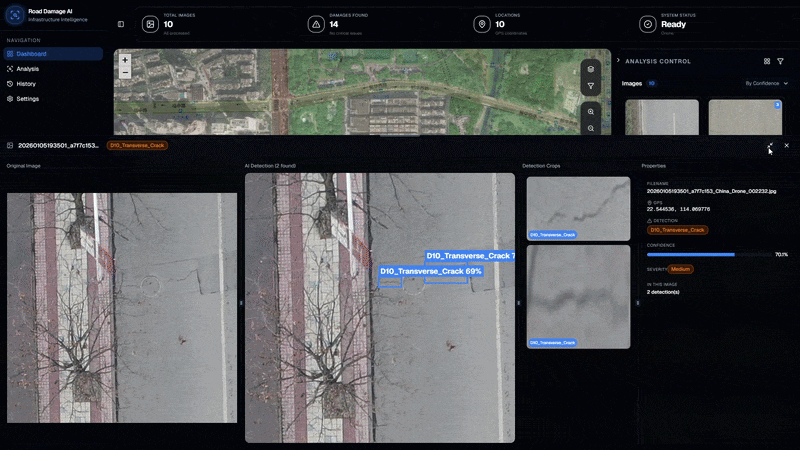
Task: Click the 2 detection(s) text
Action: [663, 292]
